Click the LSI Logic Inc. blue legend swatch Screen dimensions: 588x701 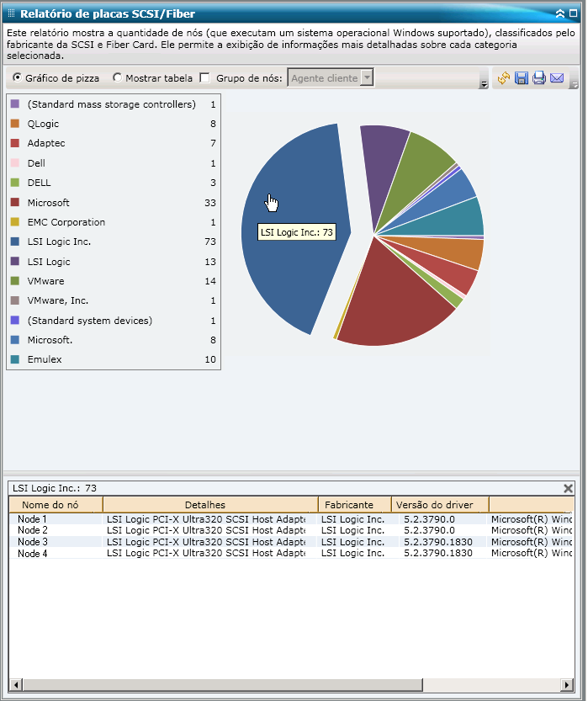coord(15,242)
